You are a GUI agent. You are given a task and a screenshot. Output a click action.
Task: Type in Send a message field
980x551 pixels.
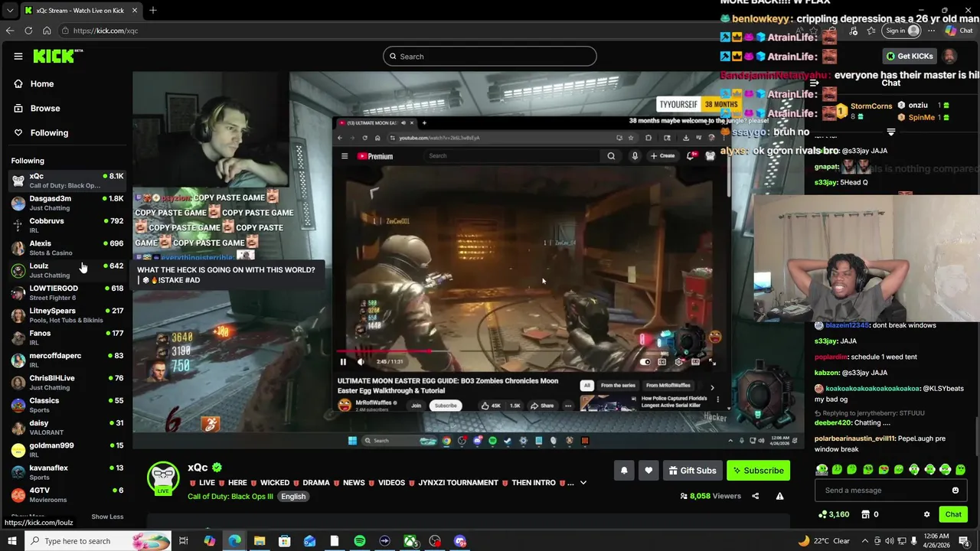click(x=880, y=491)
